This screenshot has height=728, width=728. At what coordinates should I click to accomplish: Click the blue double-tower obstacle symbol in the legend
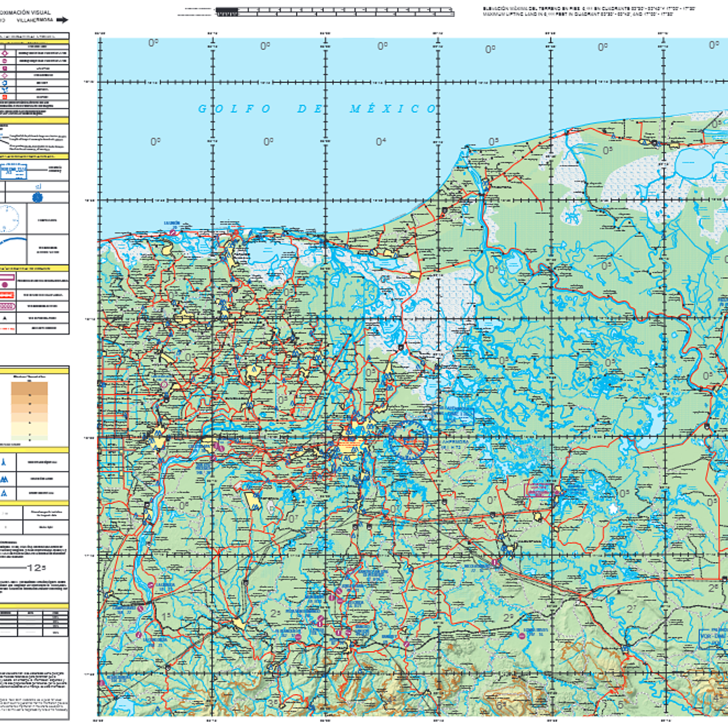[5, 479]
